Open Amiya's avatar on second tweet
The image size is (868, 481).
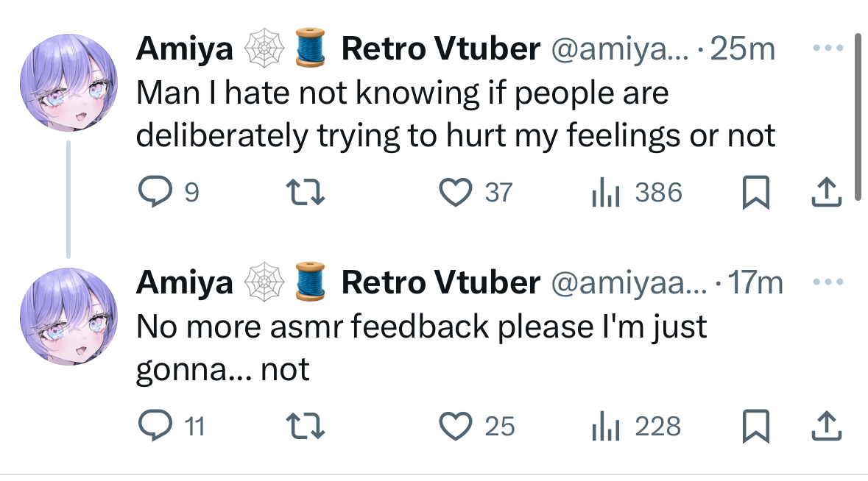click(68, 316)
